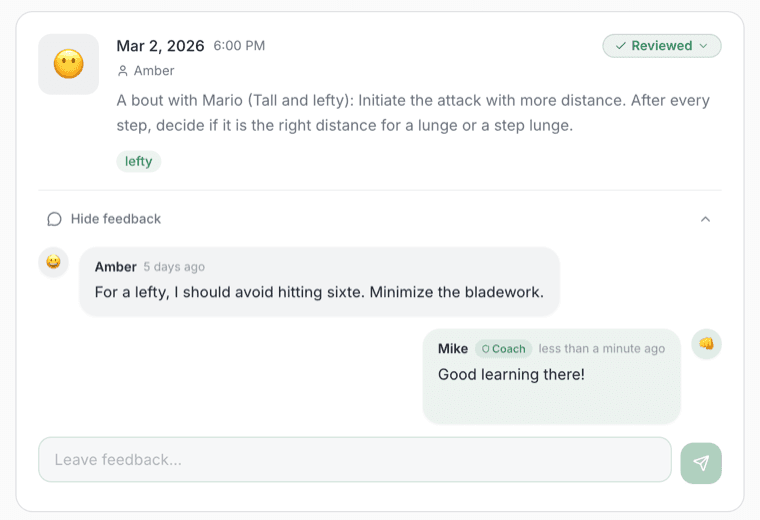Click the person icon next to Amber

coord(123,71)
